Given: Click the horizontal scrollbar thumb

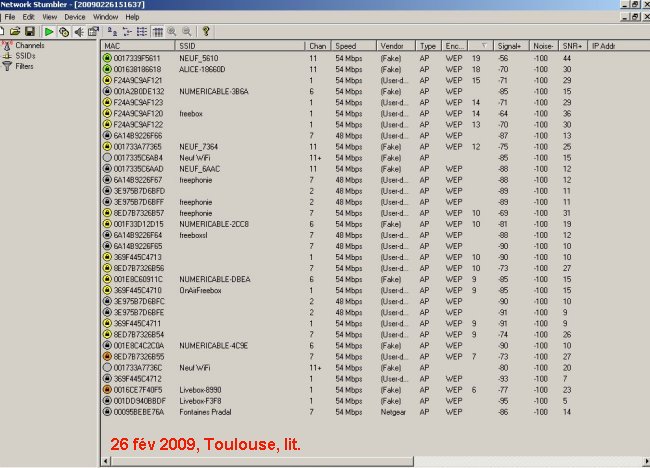Looking at the screenshot, I should click(262, 461).
